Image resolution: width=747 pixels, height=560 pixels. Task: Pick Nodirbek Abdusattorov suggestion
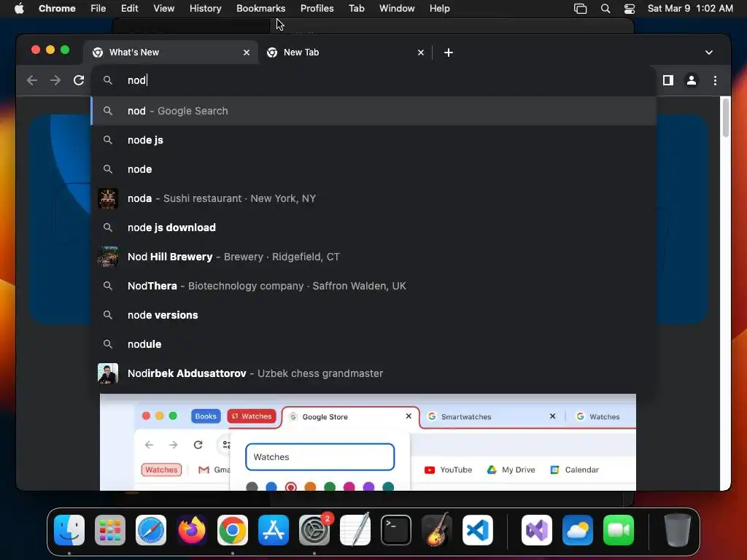[374, 373]
